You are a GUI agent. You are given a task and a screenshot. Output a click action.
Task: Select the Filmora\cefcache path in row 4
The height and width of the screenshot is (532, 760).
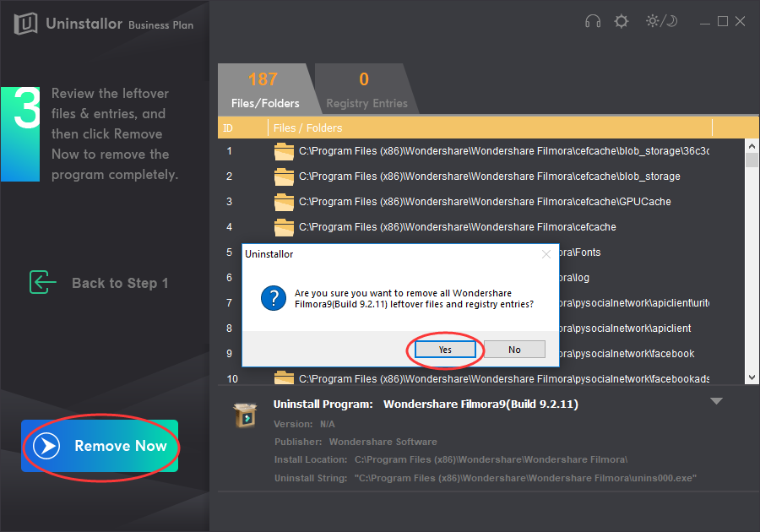pos(457,227)
